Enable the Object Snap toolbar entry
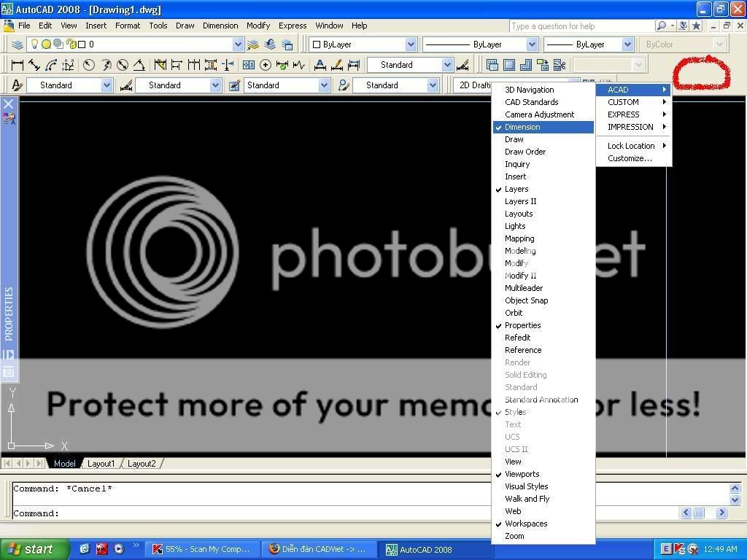Screen dimensions: 747x560 click(543, 300)
